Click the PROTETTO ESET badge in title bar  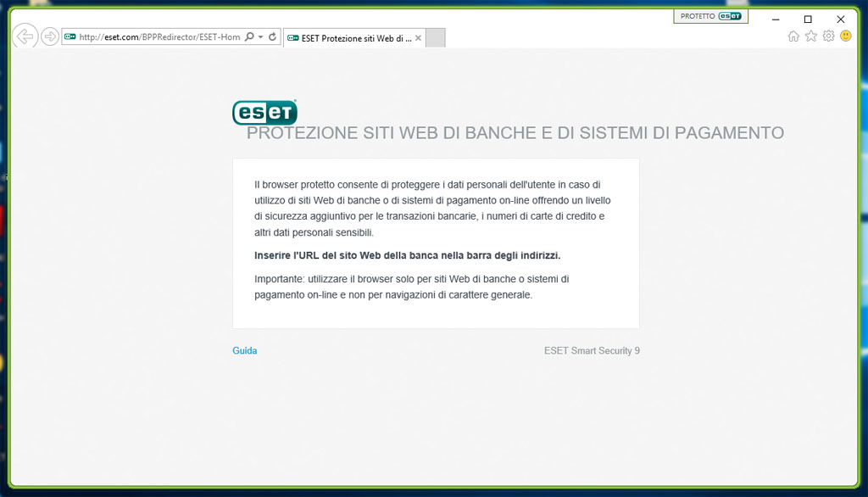click(710, 16)
